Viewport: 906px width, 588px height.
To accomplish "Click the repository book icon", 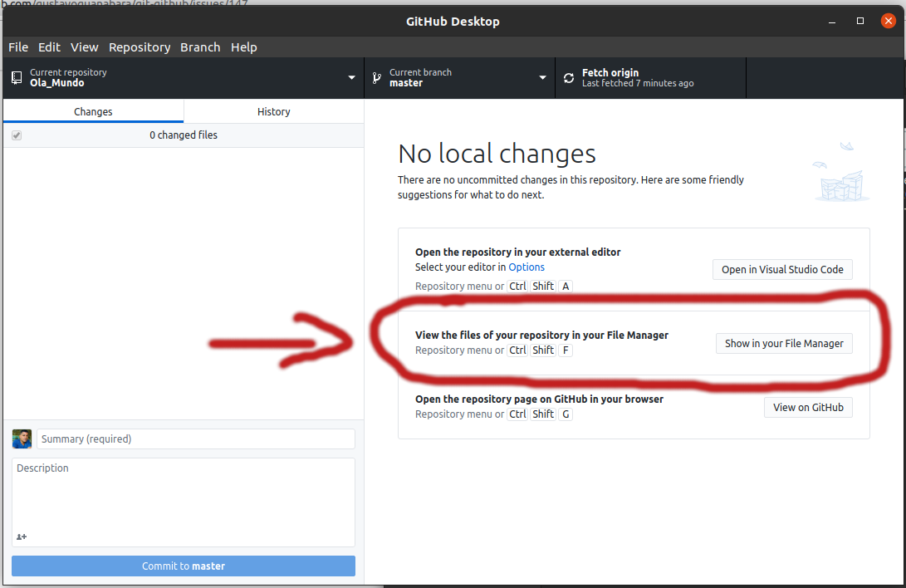I will [x=16, y=77].
